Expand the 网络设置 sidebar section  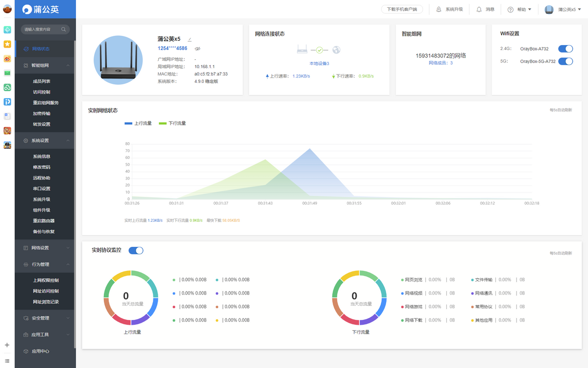pyautogui.click(x=45, y=248)
